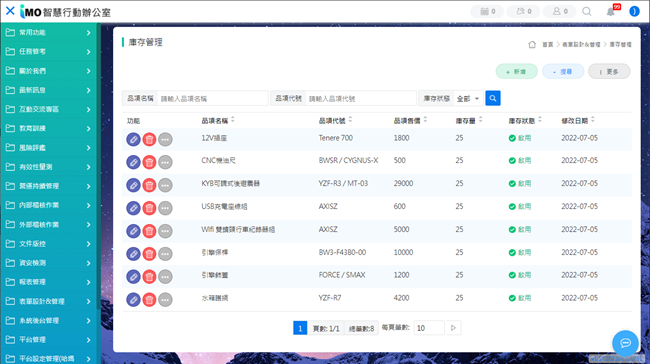Viewport: 650px width, 364px height.
Task: Sort by 品項代號 column
Action: click(350, 119)
